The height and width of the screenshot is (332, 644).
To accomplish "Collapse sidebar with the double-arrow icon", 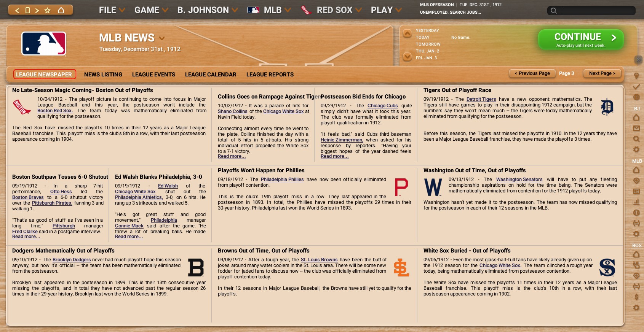I will [x=639, y=59].
